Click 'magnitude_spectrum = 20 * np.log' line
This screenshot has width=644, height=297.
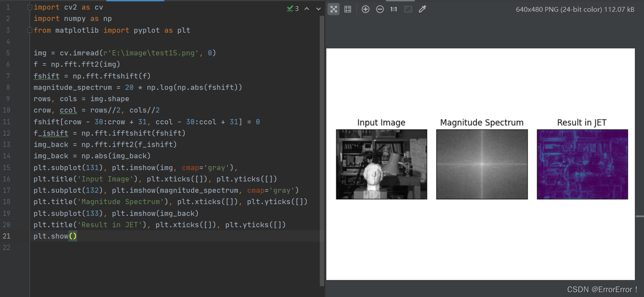click(138, 87)
